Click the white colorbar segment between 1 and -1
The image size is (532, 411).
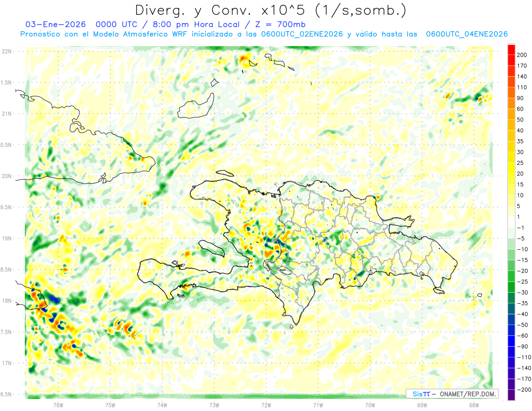(511, 222)
